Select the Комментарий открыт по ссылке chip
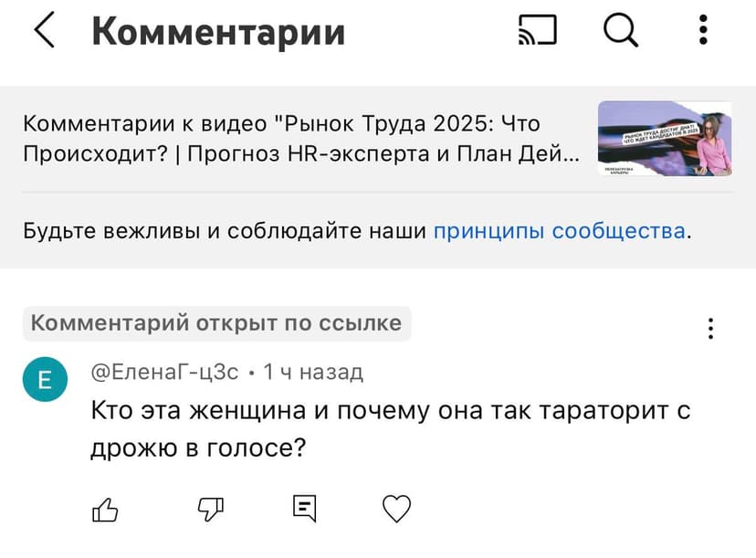Image resolution: width=756 pixels, height=558 pixels. [215, 322]
